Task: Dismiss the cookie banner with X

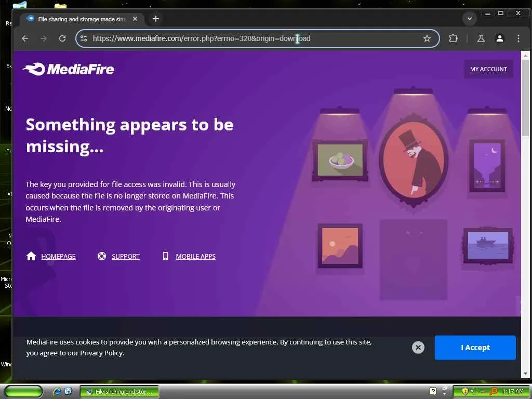Action: tap(418, 348)
